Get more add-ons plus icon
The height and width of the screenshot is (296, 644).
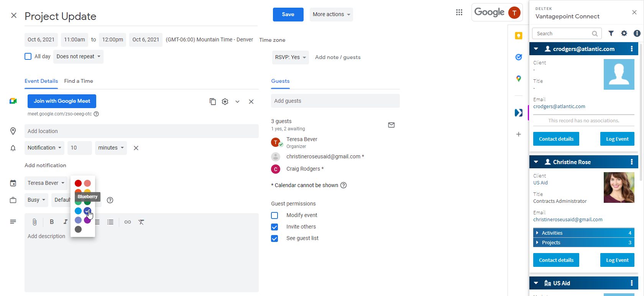pos(519,134)
